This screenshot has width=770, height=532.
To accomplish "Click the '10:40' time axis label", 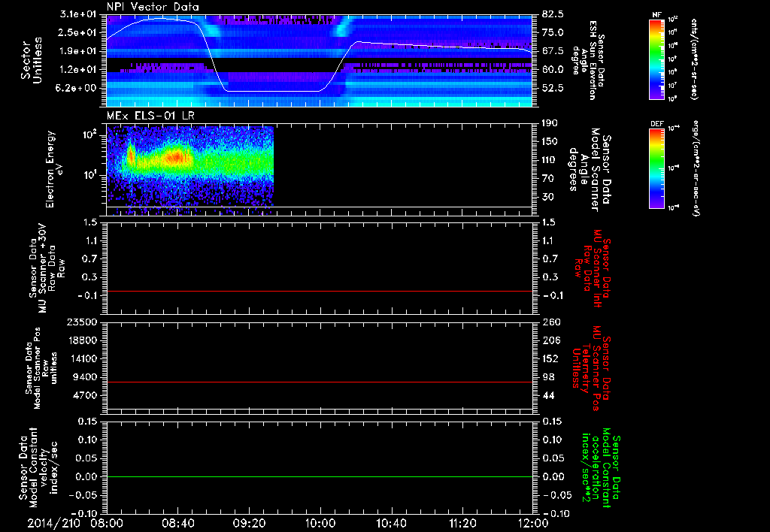I will tap(391, 523).
